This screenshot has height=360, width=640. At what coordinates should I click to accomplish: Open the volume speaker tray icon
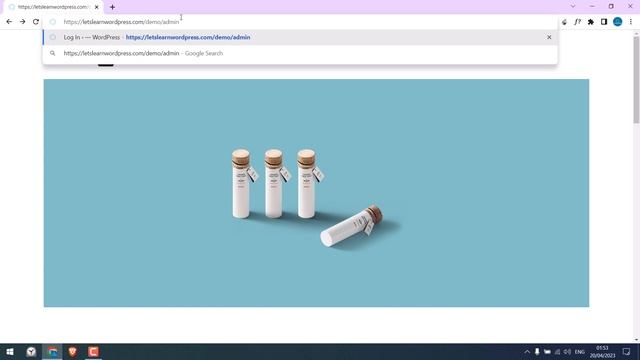coord(567,351)
